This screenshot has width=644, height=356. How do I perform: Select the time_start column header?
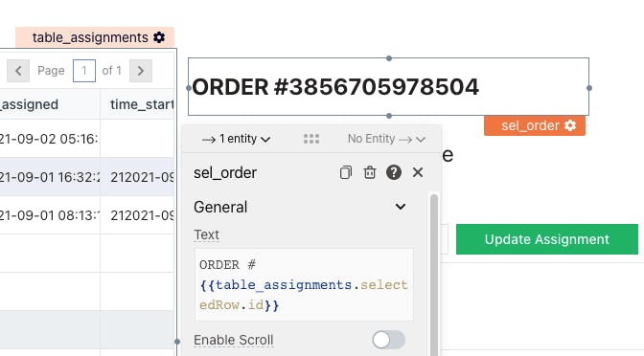pos(137,104)
